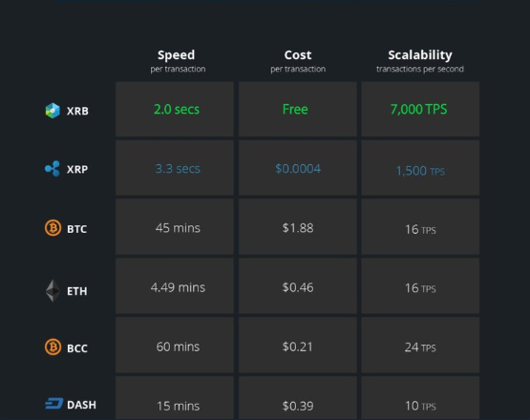Select the Scalability column header
Image resolution: width=530 pixels, height=420 pixels.
point(420,61)
